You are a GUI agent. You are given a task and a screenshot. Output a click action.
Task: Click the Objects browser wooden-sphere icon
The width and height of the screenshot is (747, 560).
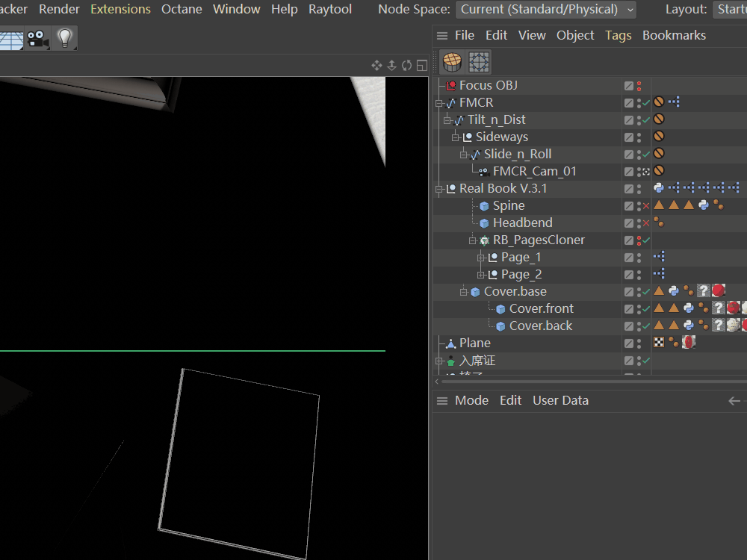point(451,61)
